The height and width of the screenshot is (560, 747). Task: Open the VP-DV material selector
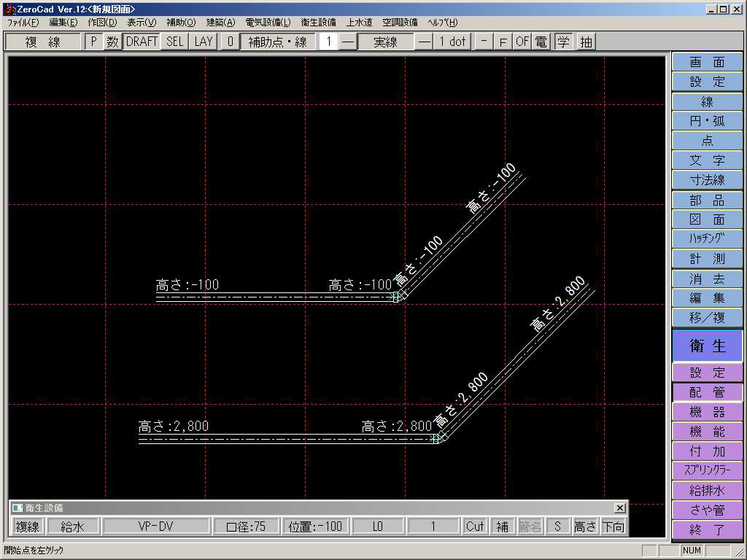pyautogui.click(x=156, y=526)
